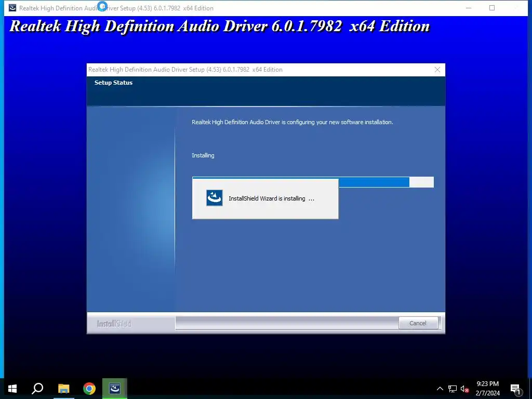Click the 'Setup Status' heading
Image resolution: width=532 pixels, height=399 pixels.
tap(113, 83)
